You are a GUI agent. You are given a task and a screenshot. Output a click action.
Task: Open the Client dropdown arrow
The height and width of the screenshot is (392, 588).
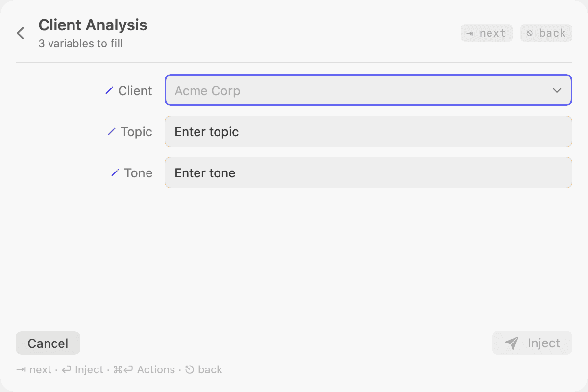coord(557,90)
